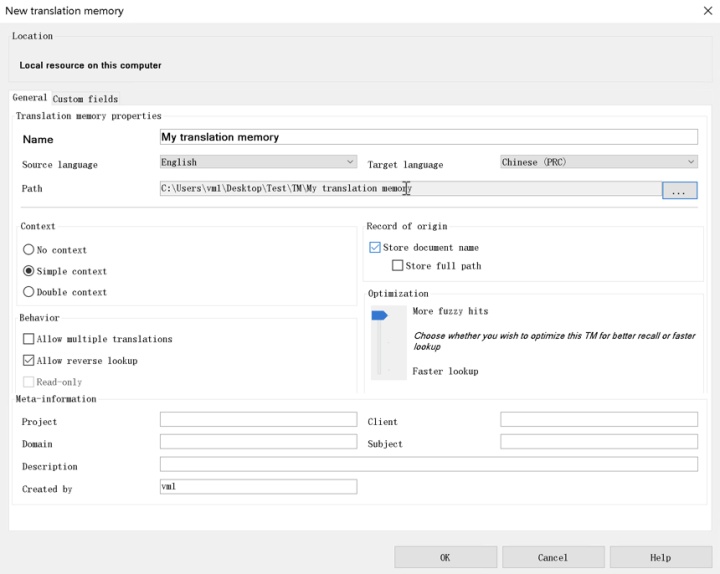Click the Optimization slider handle

[379, 315]
